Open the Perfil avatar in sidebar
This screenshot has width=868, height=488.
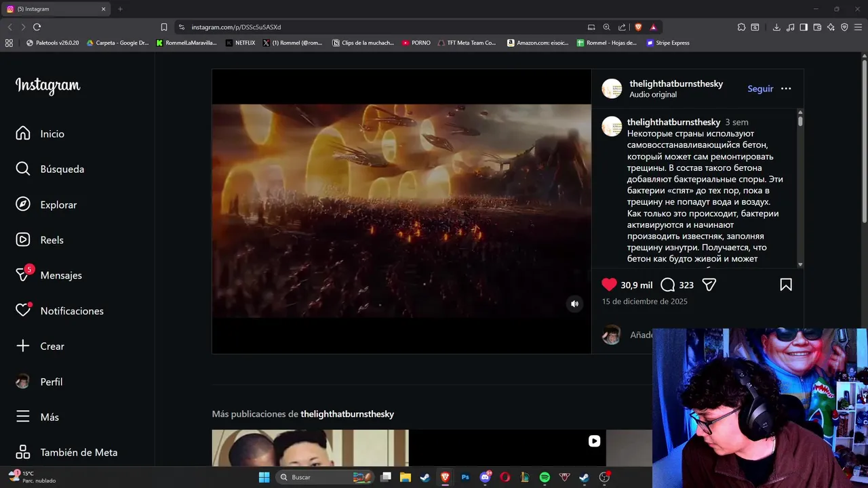point(23,382)
